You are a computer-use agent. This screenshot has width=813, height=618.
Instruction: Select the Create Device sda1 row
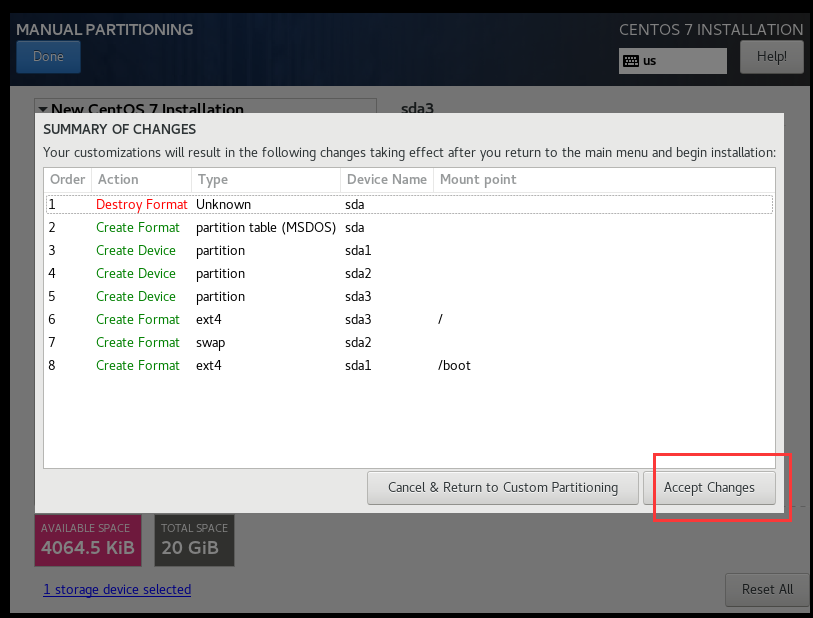pyautogui.click(x=410, y=250)
